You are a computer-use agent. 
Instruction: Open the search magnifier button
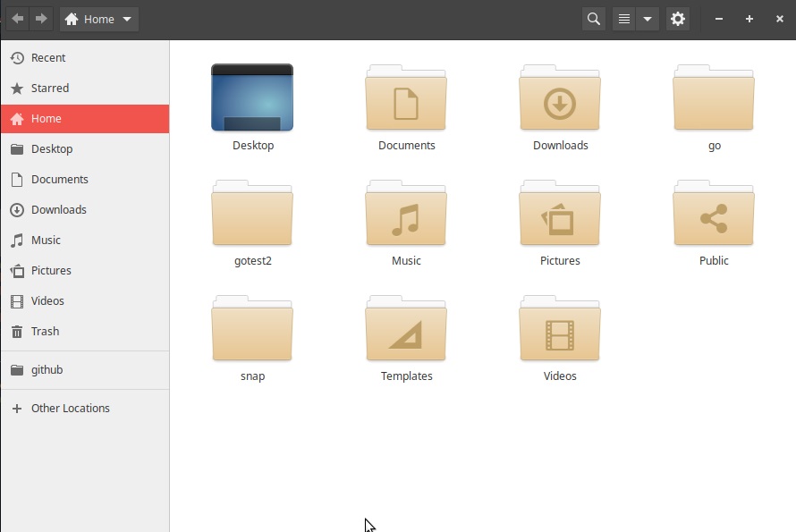tap(593, 19)
